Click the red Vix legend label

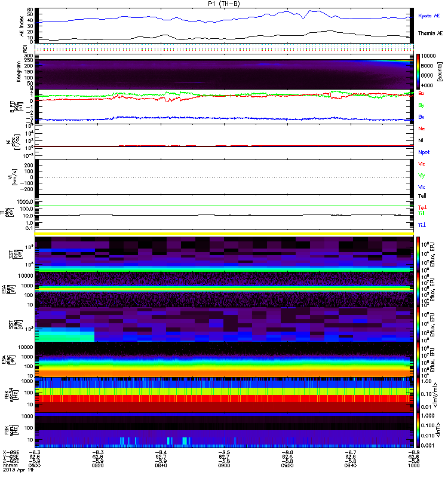pyautogui.click(x=422, y=164)
